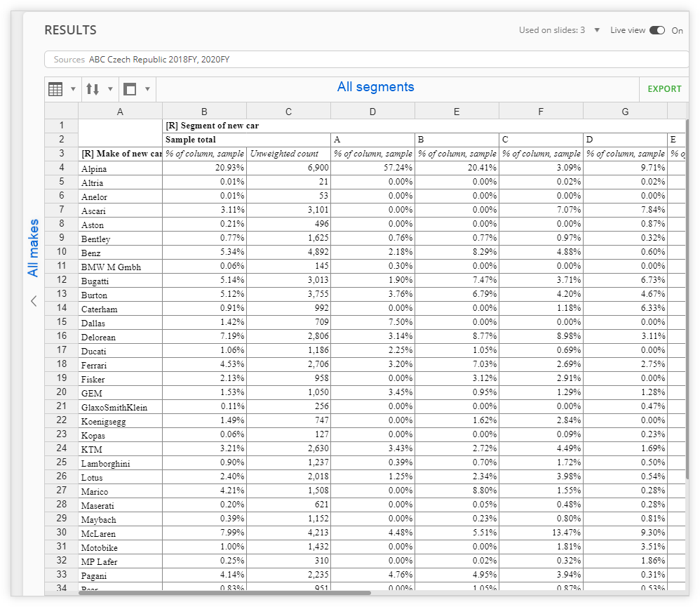
Task: Click the select-all corner cell of grid
Action: point(62,112)
